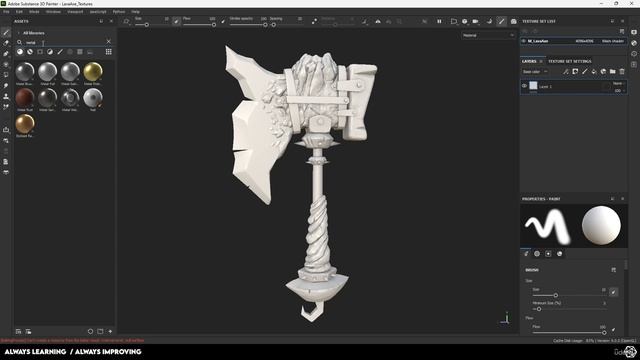
Task: Filter assets by Textures checker icon
Action: [x=80, y=52]
